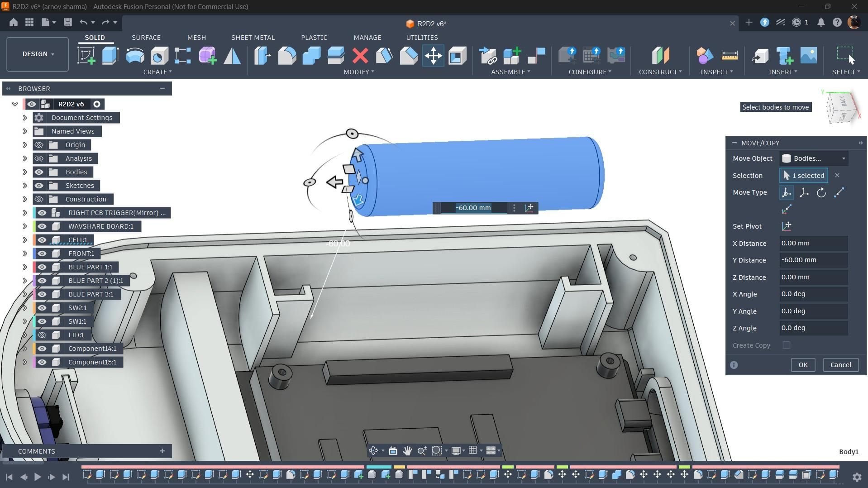Open the Create Form tool
The height and width of the screenshot is (488, 868).
(208, 56)
